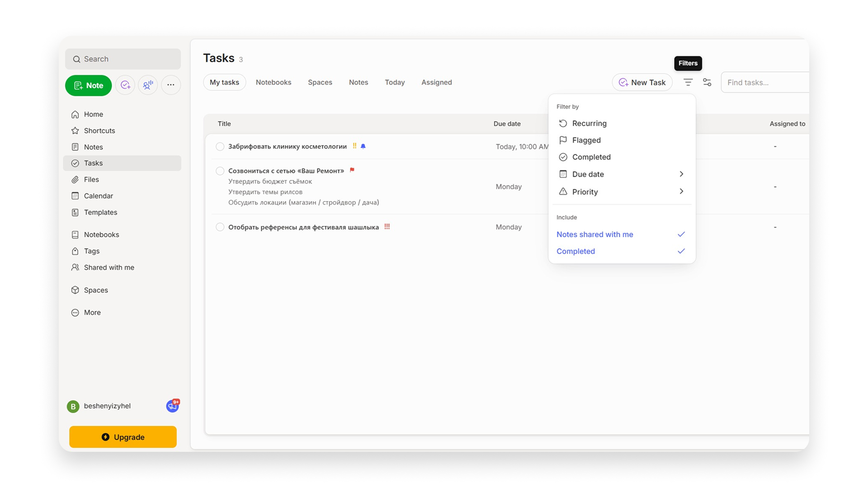Sort by the Title column header

224,124
